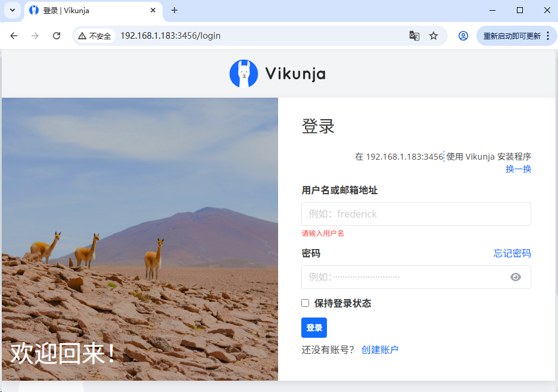Enable the 保持登录状态 checkbox
This screenshot has width=558, height=392.
[306, 303]
